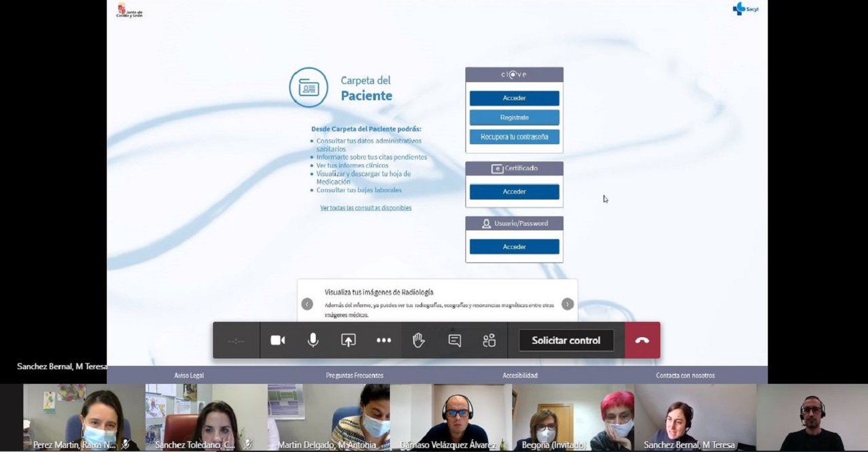Go to previous slide in news carousel
The image size is (868, 452).
[307, 304]
